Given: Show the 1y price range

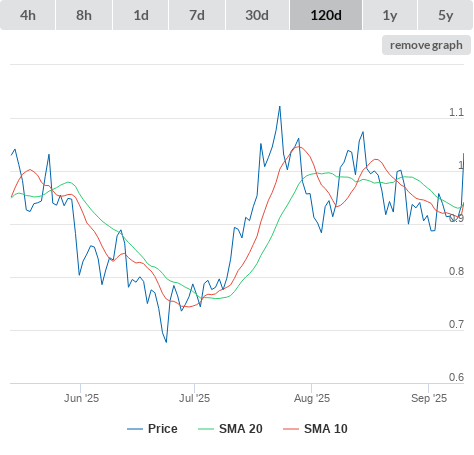Looking at the screenshot, I should tap(390, 15).
